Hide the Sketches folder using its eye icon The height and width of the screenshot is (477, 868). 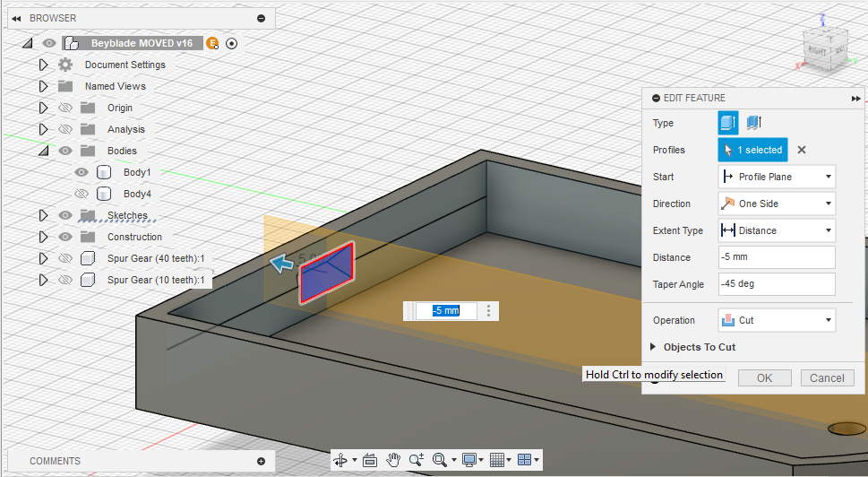65,215
